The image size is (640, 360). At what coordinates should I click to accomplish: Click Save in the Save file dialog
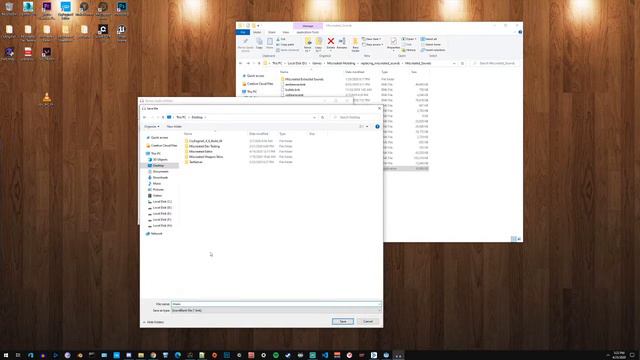(343, 322)
